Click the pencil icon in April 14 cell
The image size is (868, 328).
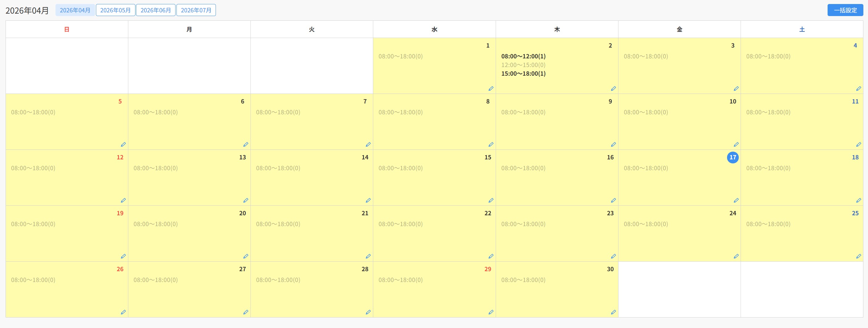[368, 200]
